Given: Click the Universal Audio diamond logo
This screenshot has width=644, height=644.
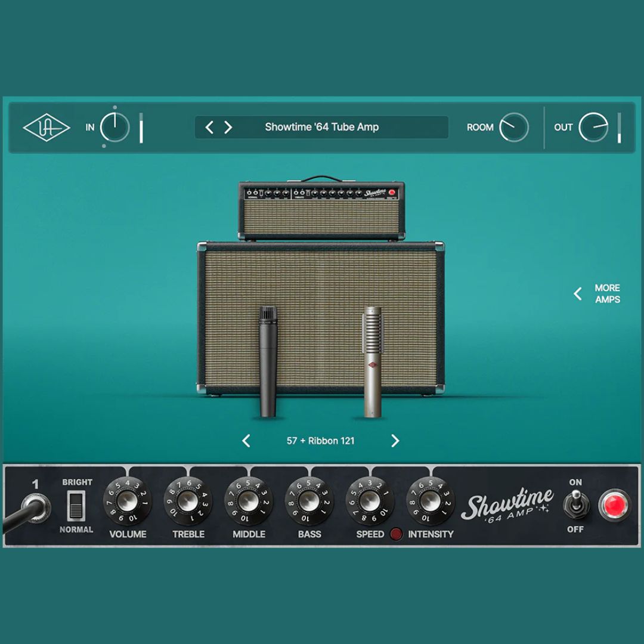Looking at the screenshot, I should [47, 128].
